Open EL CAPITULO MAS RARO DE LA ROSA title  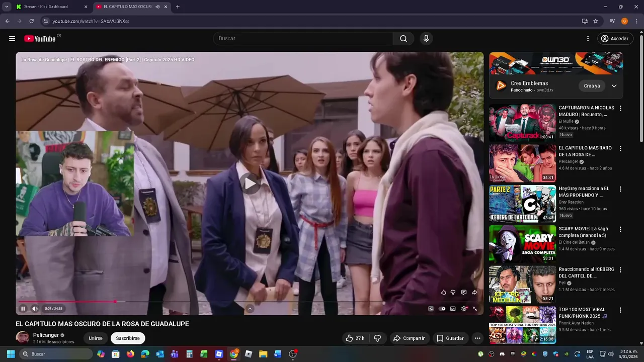(x=585, y=151)
